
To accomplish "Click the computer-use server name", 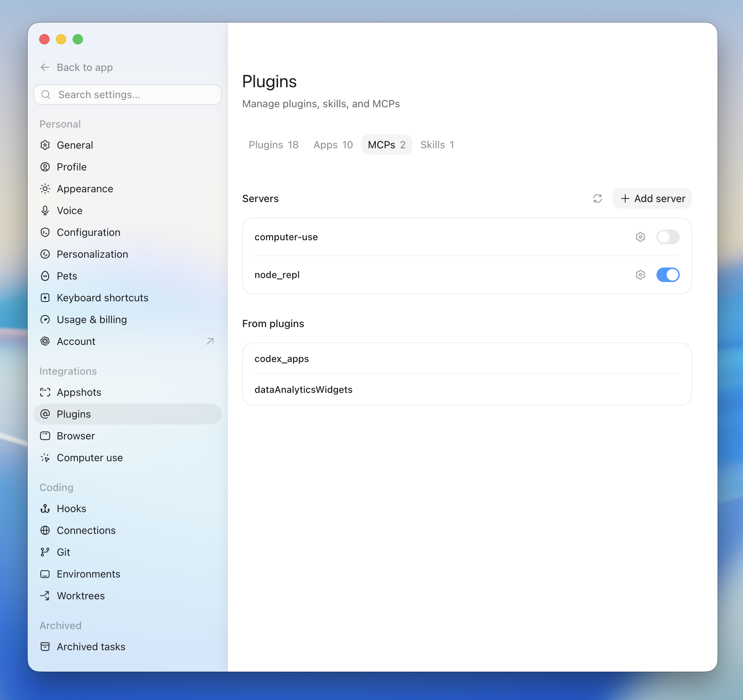I will click(286, 237).
